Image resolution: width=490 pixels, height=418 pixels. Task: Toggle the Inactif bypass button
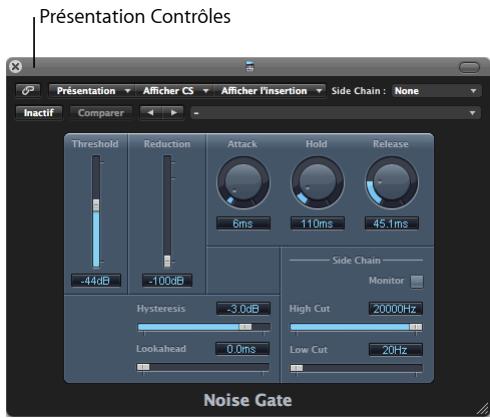tap(39, 113)
